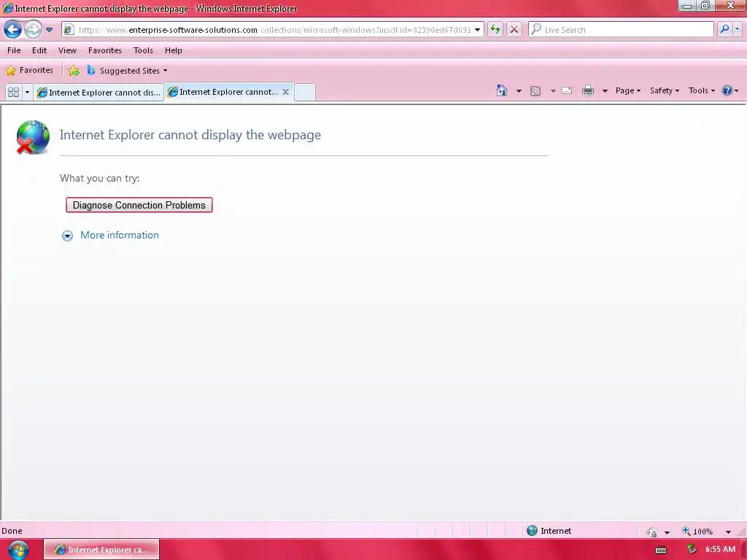Stop loading with the red X icon
Image resolution: width=747 pixels, height=560 pixels.
514,29
